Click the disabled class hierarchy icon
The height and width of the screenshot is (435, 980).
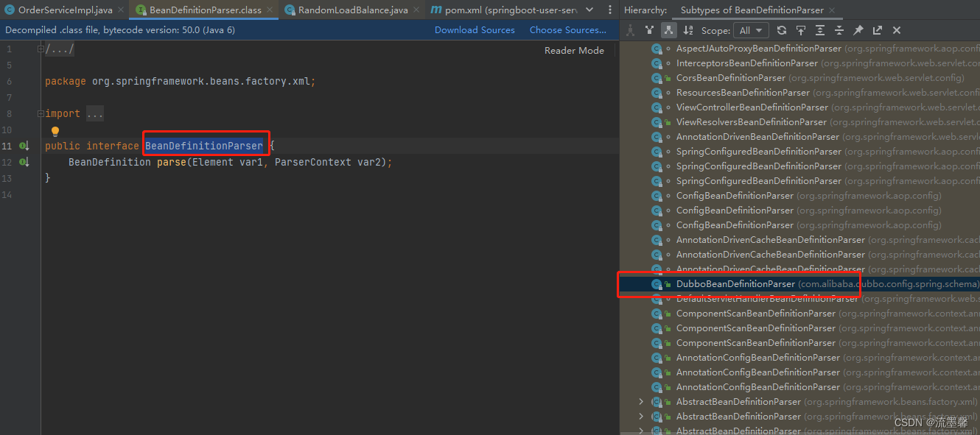630,30
